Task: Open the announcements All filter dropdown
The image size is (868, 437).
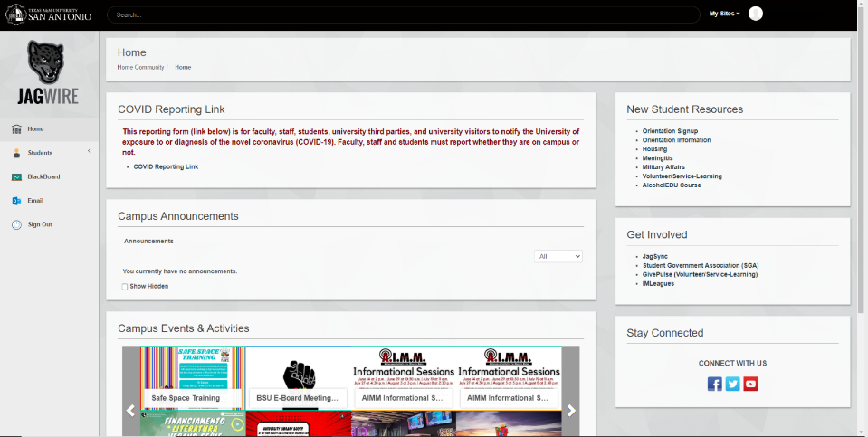Action: click(x=558, y=256)
